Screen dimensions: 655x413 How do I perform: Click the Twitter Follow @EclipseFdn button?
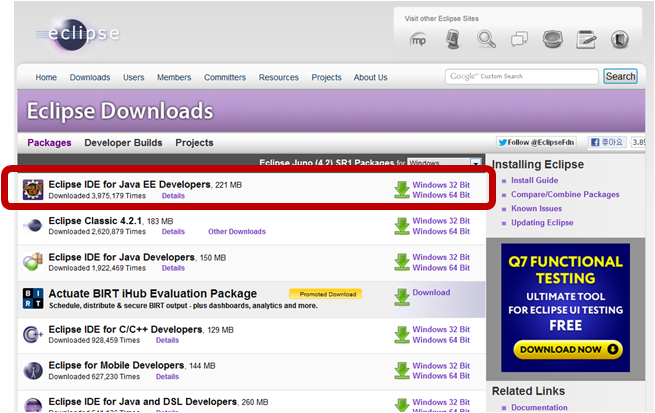pos(536,142)
